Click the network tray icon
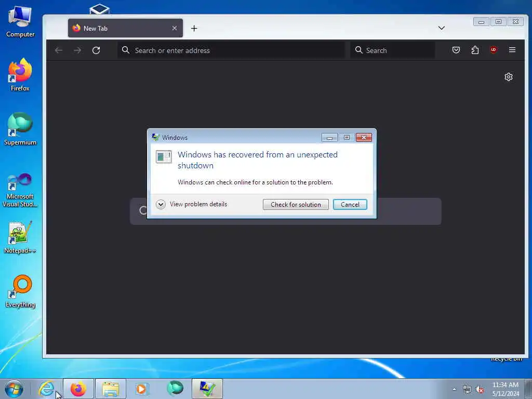 click(467, 390)
